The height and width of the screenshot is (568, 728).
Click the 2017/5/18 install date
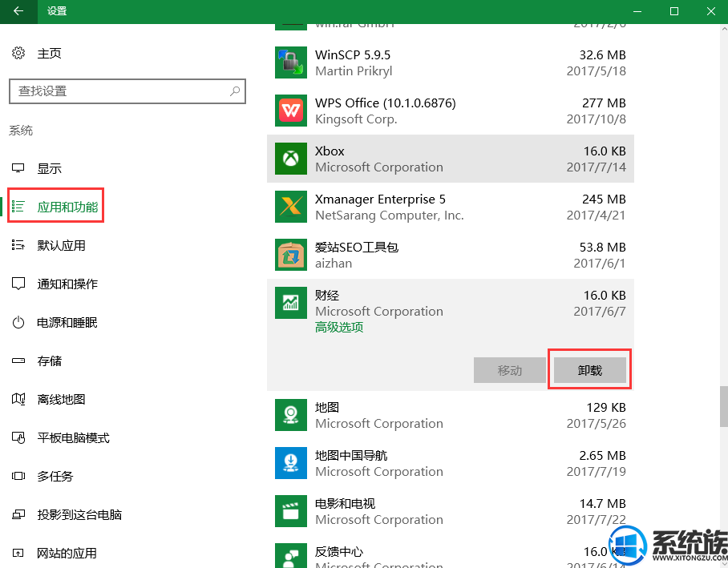point(597,71)
